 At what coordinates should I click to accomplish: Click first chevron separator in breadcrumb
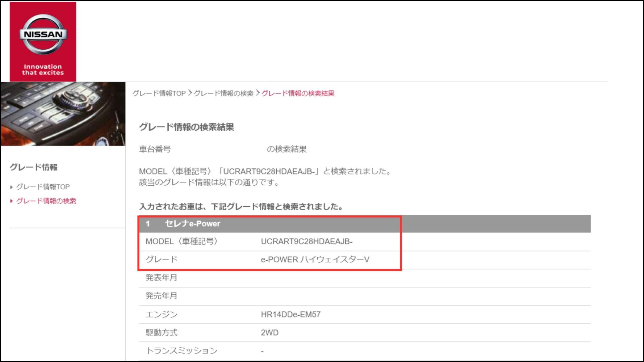pos(190,93)
